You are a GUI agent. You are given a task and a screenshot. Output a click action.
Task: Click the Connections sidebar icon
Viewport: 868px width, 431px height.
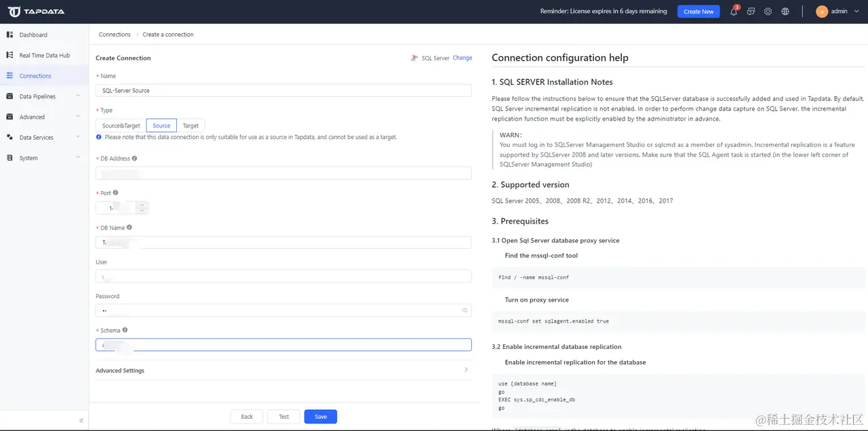[9, 76]
